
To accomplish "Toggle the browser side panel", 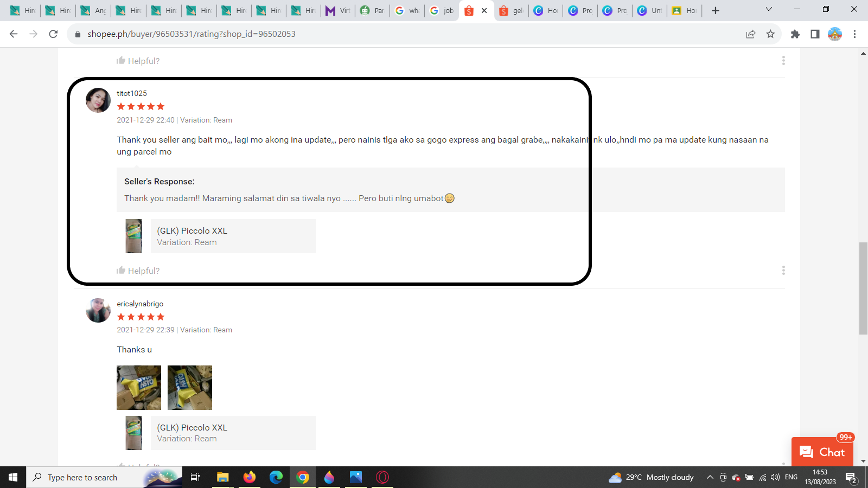I will (815, 34).
